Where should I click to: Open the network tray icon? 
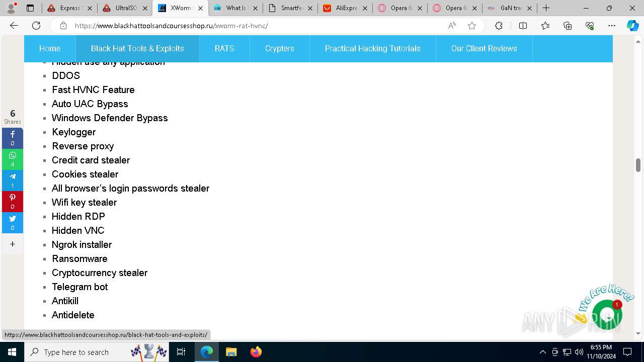point(567,352)
